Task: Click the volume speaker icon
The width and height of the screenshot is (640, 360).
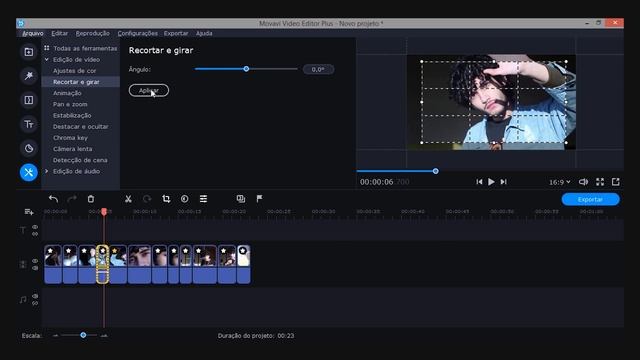Action: [583, 182]
